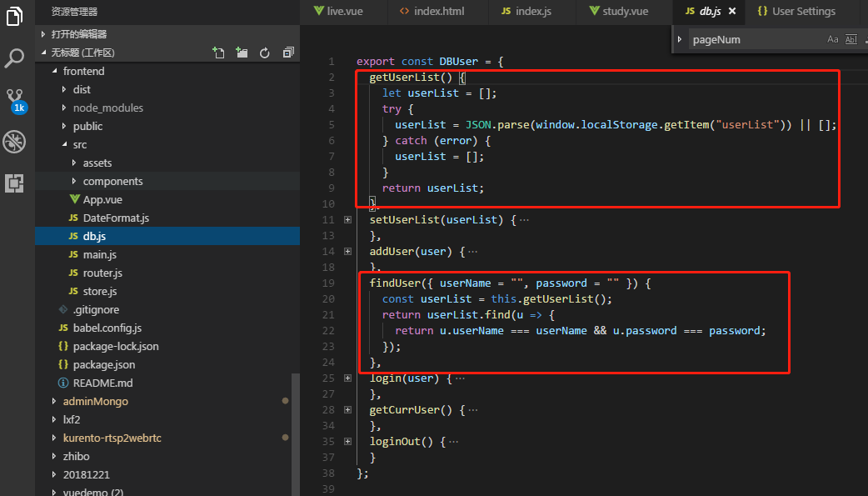Refresh the explorer file tree
Image resolution: width=868 pixels, height=496 pixels.
265,53
